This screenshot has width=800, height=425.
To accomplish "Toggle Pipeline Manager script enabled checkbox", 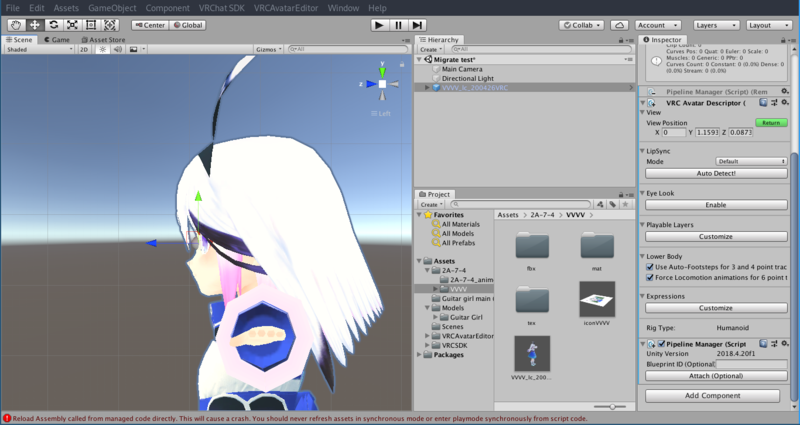I will coord(662,344).
